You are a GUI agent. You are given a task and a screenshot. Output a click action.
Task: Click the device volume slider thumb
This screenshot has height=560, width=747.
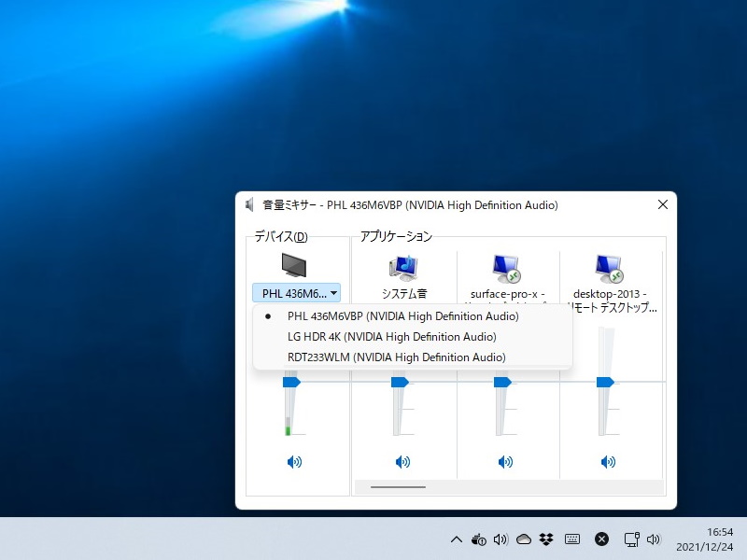[291, 382]
